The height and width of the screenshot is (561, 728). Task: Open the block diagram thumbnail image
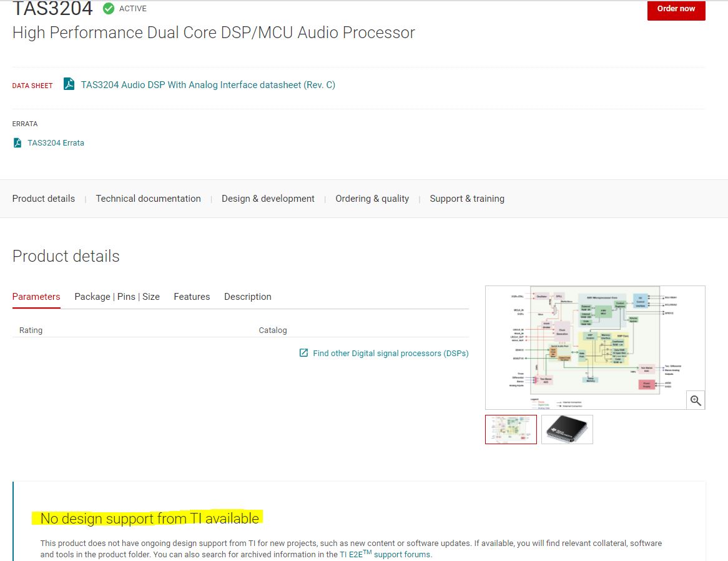(511, 429)
